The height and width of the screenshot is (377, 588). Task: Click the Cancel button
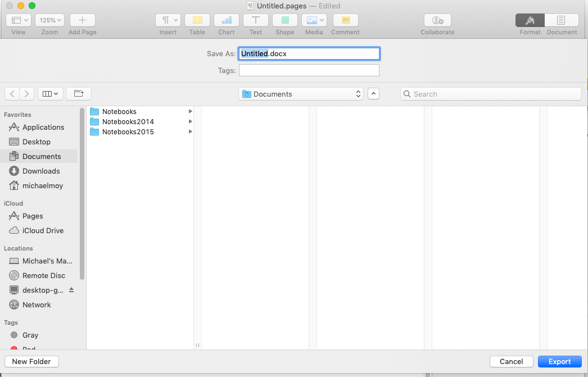click(x=511, y=361)
